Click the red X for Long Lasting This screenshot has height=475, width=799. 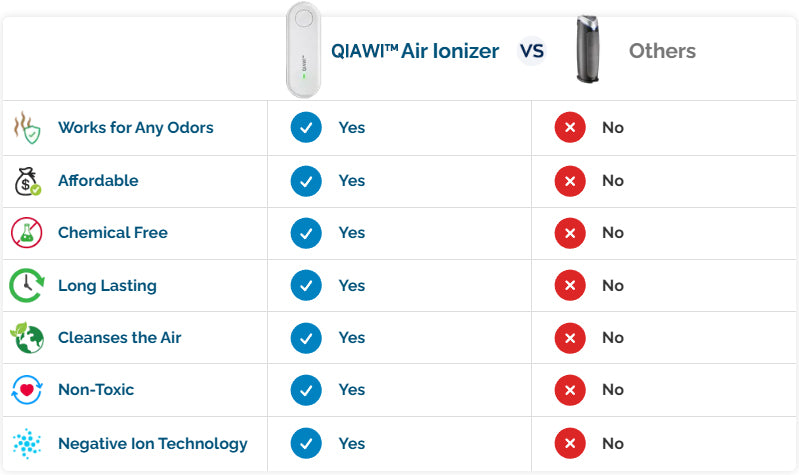point(570,286)
